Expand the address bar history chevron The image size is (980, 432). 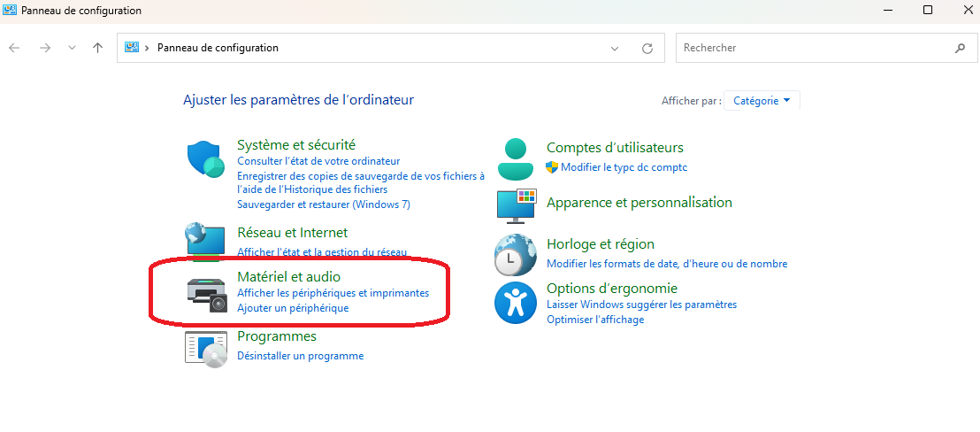tap(615, 48)
